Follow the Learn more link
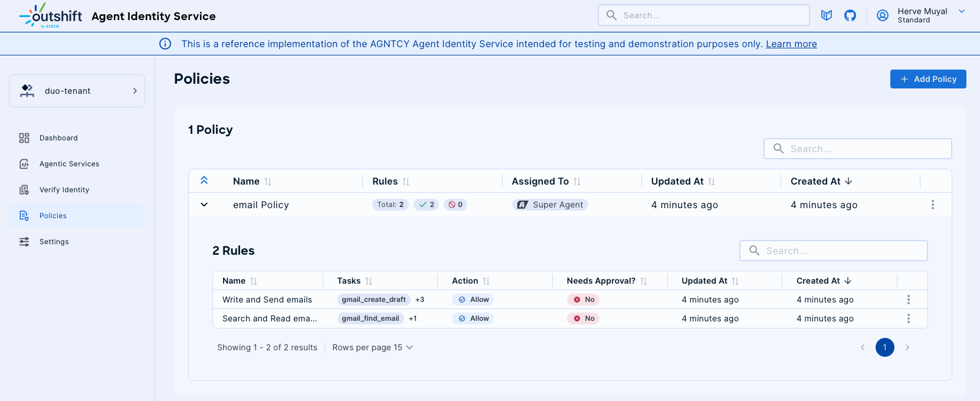Screen dimensions: 980x401 (x=791, y=44)
